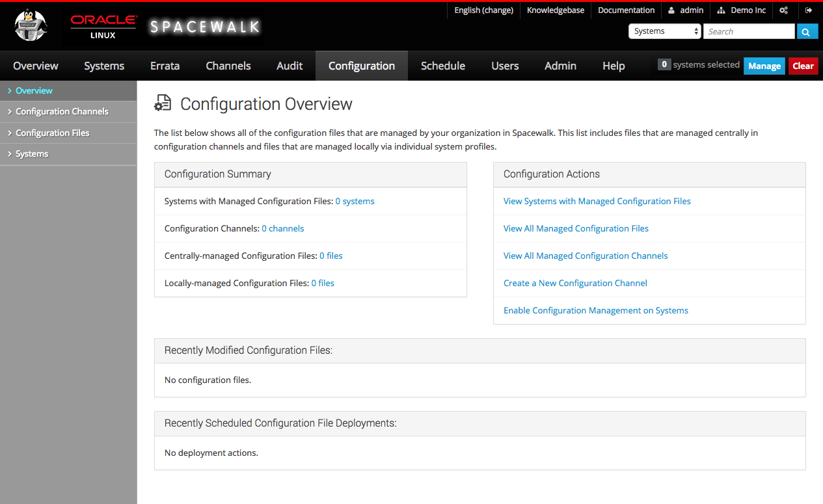Click the 0 systems summary link
Screen dimensions: 823x504
pyautogui.click(x=355, y=201)
